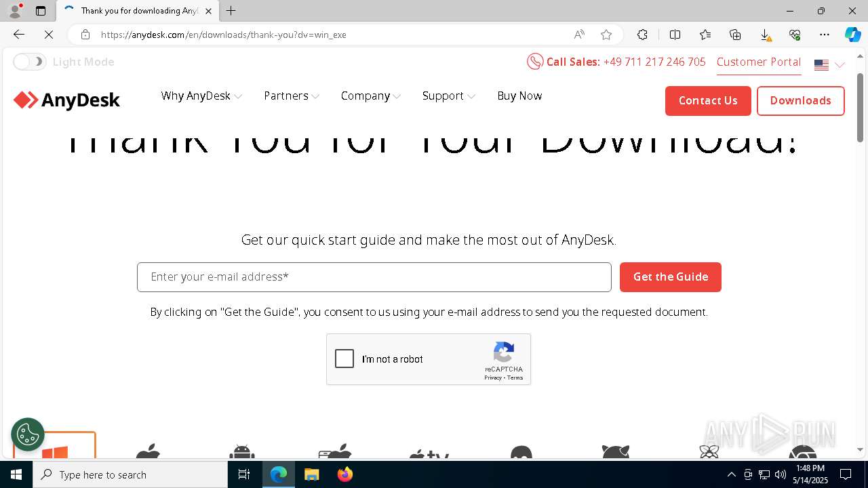Launch Firefox from the taskbar

pos(345,474)
